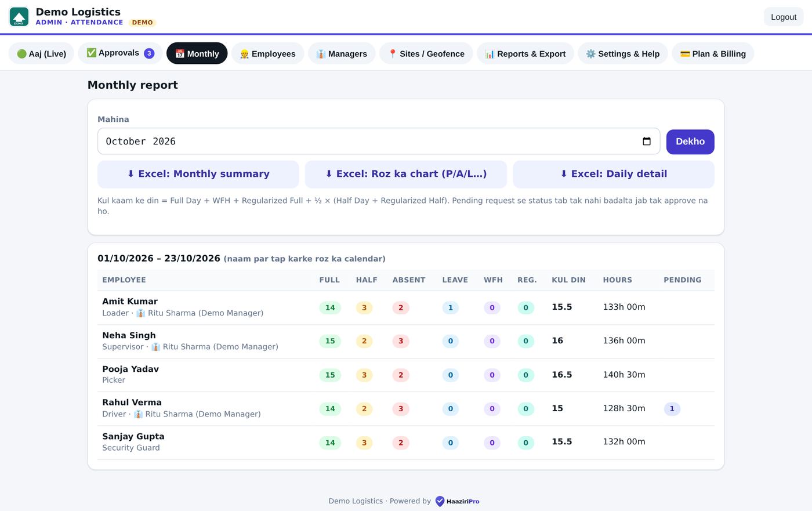Tap Sanjay Gupta's name
The image size is (812, 511).
coord(133,436)
